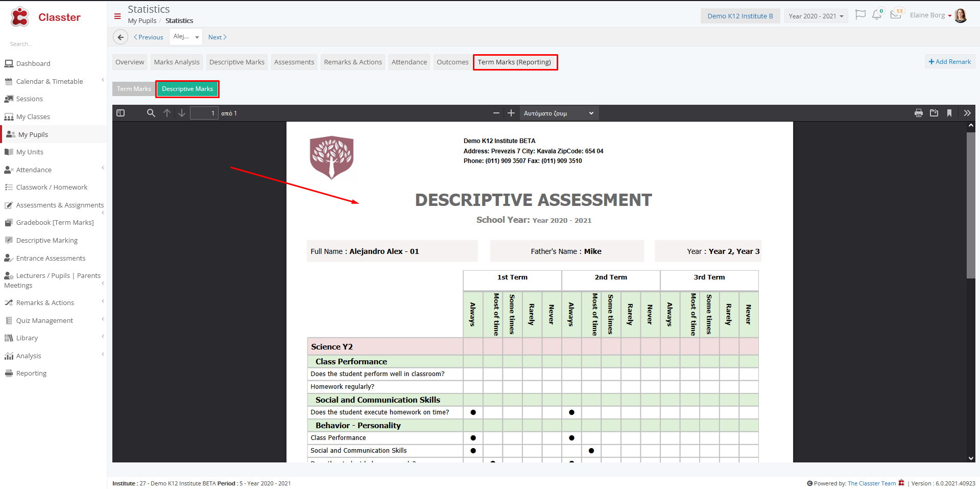Open PDF tools double-chevron menu
This screenshot has height=489, width=980.
(967, 113)
